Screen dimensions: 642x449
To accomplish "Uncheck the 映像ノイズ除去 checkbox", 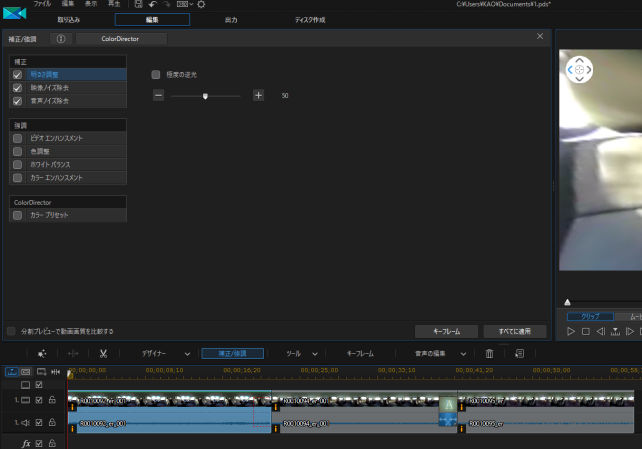I will point(17,88).
